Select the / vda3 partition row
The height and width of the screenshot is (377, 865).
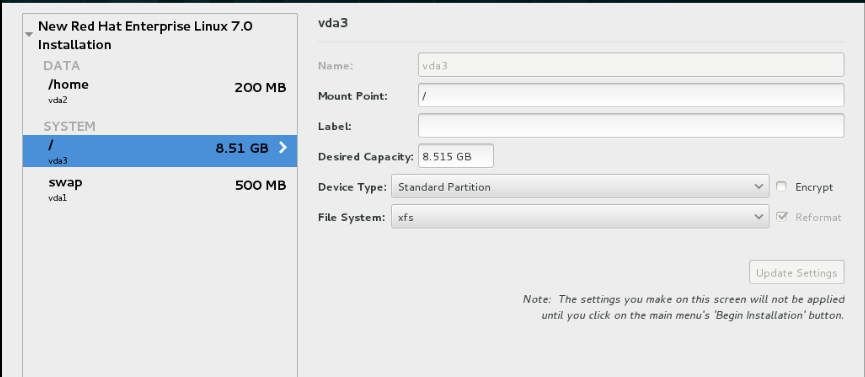[x=160, y=151]
